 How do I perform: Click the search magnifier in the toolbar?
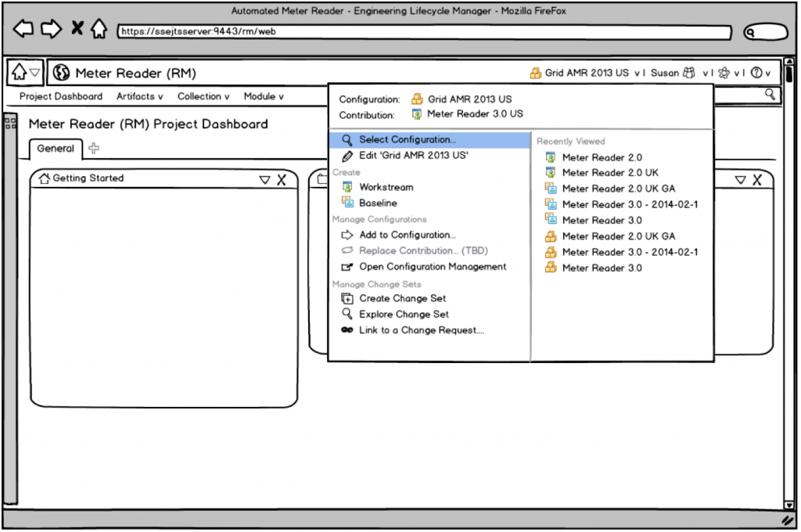pos(770,94)
